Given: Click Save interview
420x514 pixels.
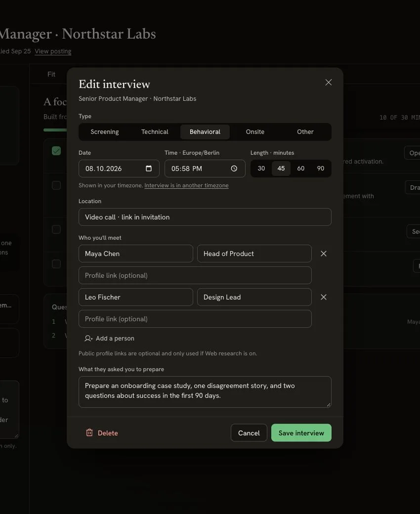Looking at the screenshot, I should [x=301, y=433].
